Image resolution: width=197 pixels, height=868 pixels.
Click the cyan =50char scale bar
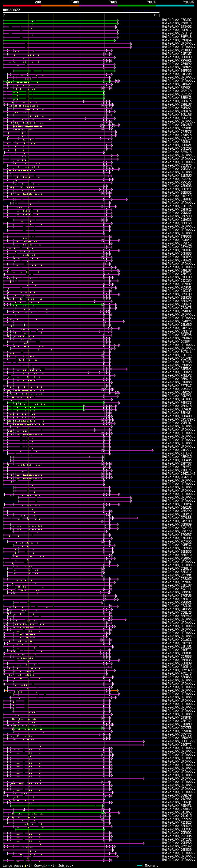[x=140, y=865]
